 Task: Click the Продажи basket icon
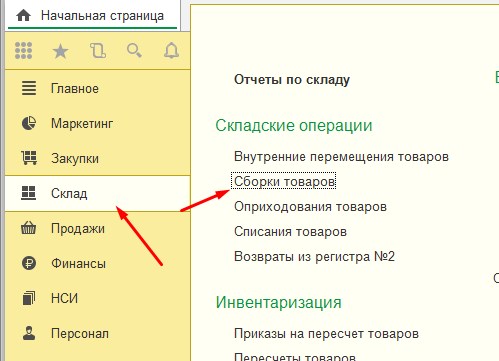[28, 228]
